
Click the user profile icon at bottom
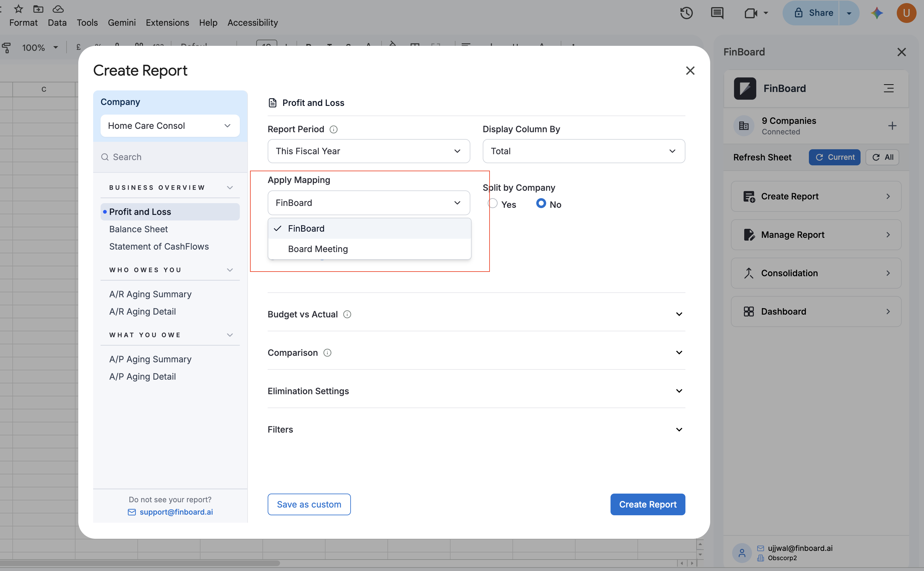coord(742,553)
